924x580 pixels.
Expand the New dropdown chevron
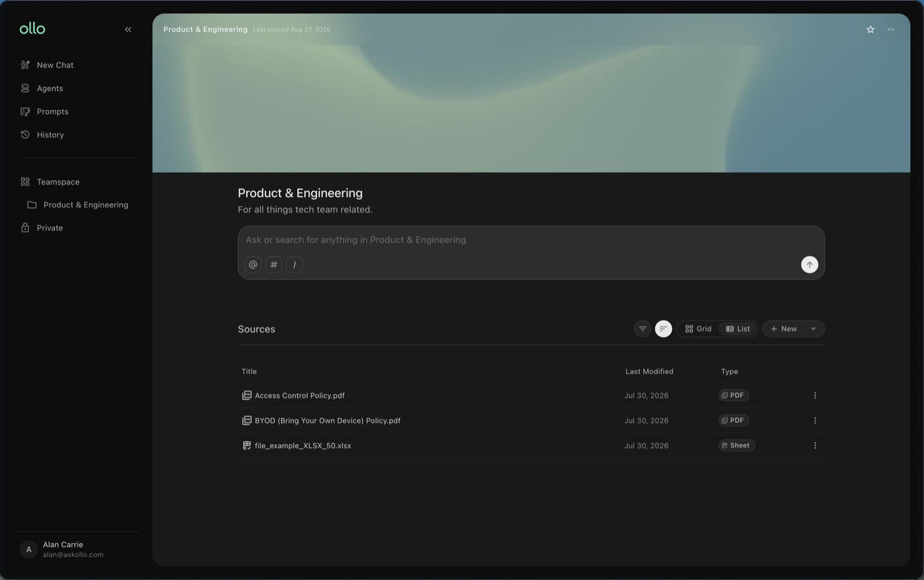(813, 329)
